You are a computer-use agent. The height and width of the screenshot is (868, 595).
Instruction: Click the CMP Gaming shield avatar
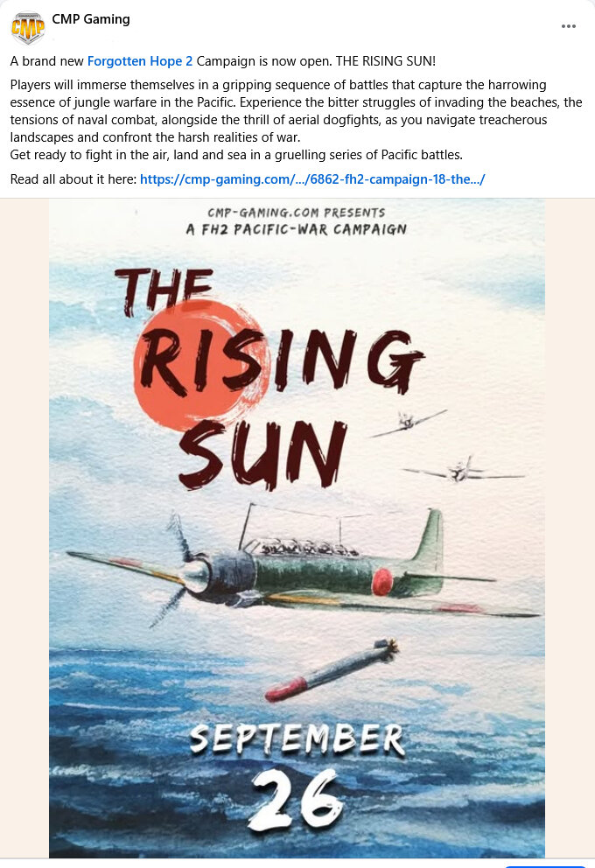[x=27, y=28]
